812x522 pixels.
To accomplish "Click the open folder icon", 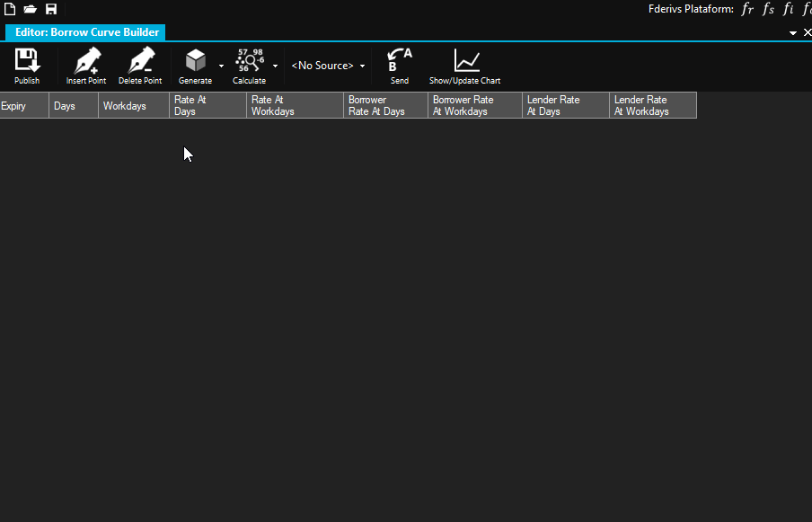I will pyautogui.click(x=31, y=9).
